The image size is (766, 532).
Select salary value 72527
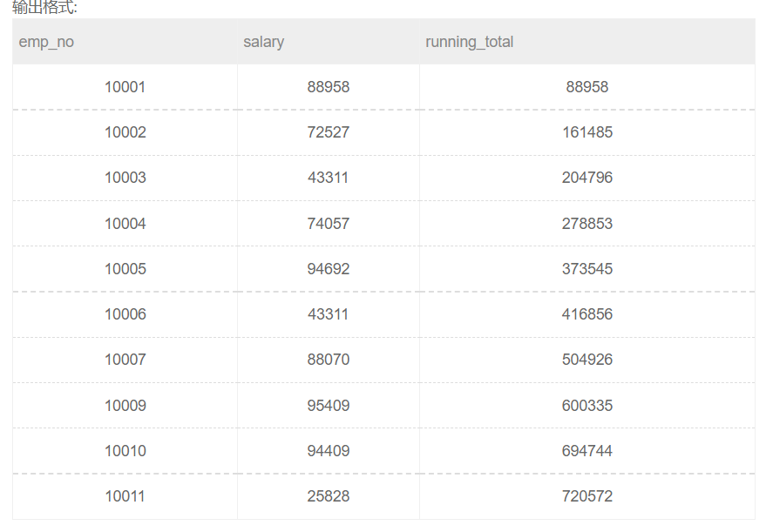click(x=329, y=132)
